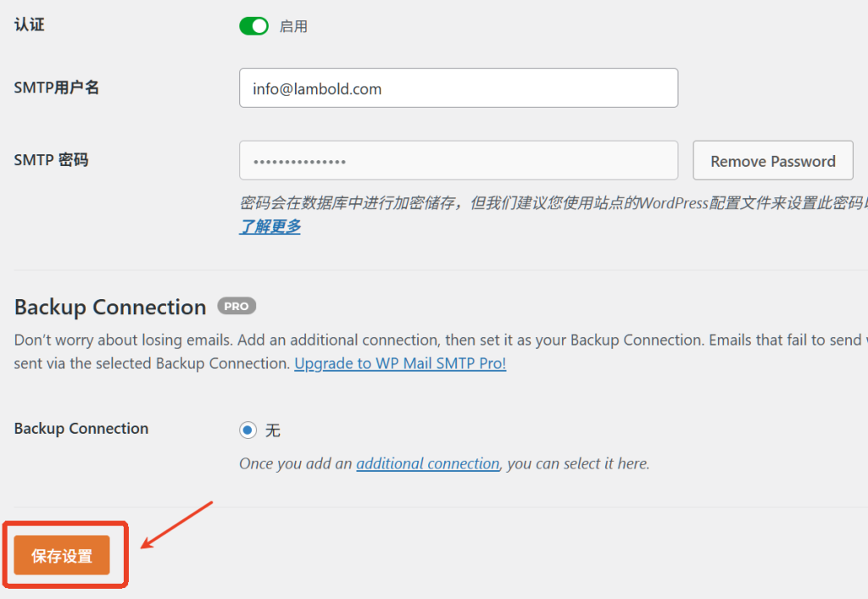The width and height of the screenshot is (868, 599).
Task: Save settings with the 保存设置 button
Action: [x=62, y=556]
